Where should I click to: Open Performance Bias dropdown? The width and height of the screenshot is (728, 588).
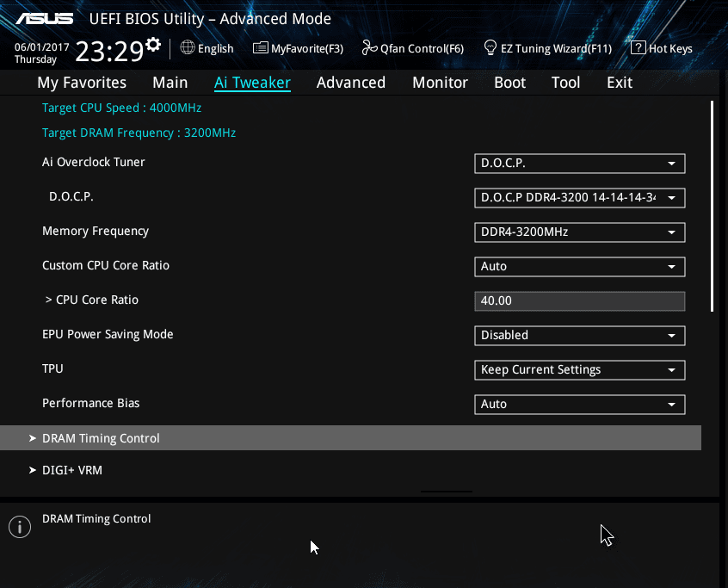tap(579, 404)
